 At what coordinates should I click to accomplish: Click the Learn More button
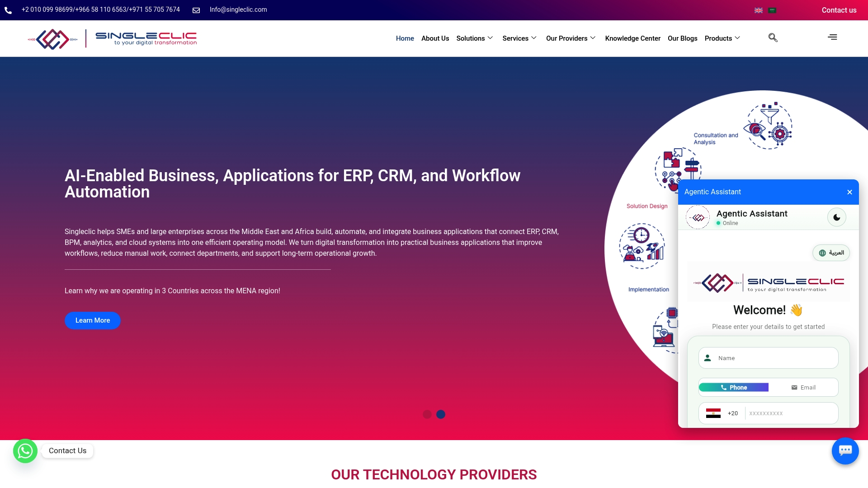tap(93, 320)
